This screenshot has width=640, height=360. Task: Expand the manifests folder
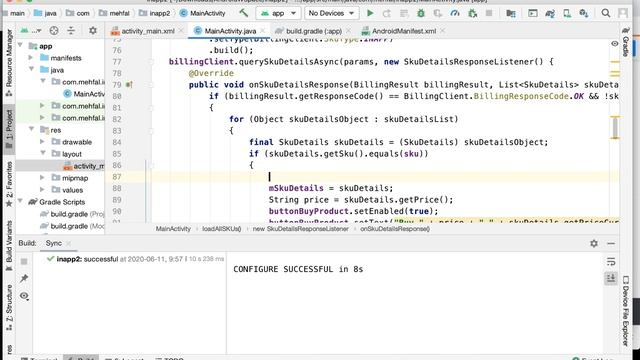(31, 58)
